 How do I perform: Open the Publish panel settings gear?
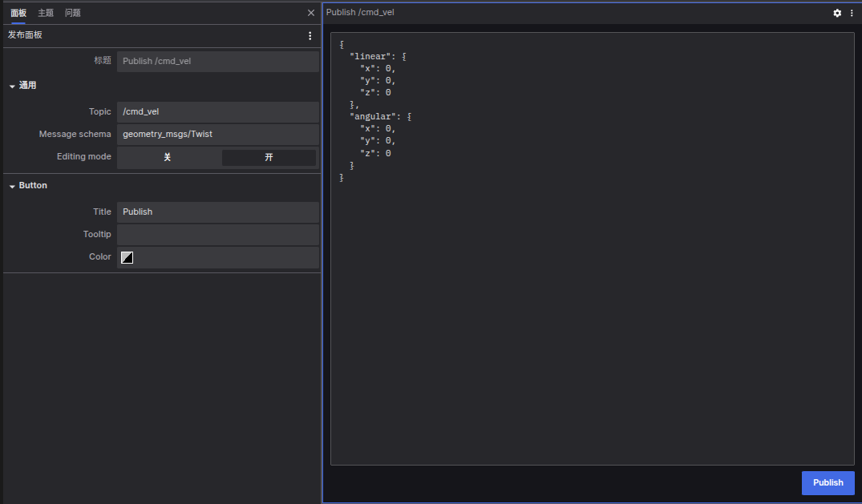coord(837,13)
